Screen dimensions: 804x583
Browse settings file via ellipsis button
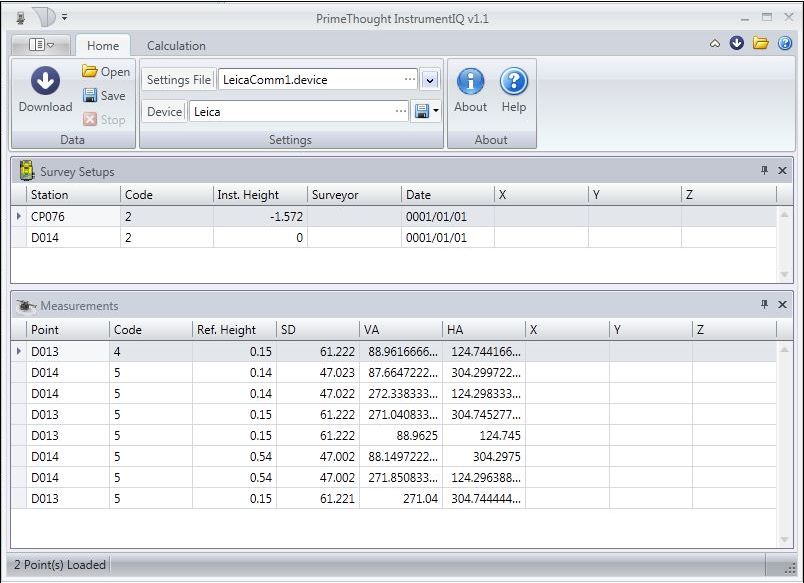pos(409,80)
